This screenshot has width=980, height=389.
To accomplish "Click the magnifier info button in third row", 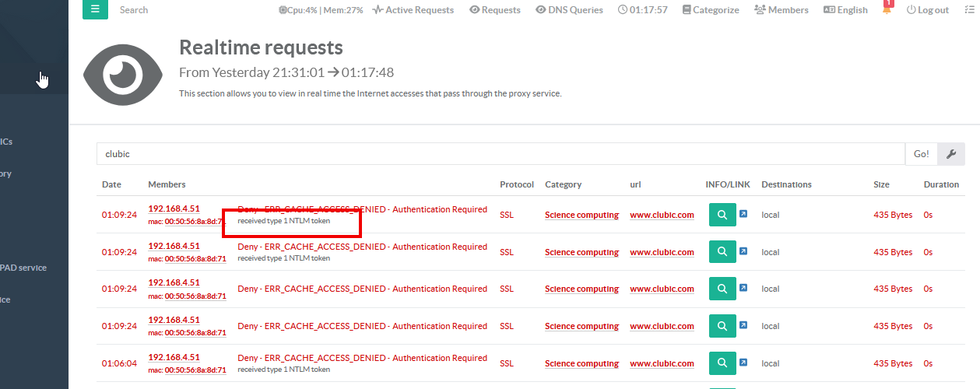I will 722,289.
